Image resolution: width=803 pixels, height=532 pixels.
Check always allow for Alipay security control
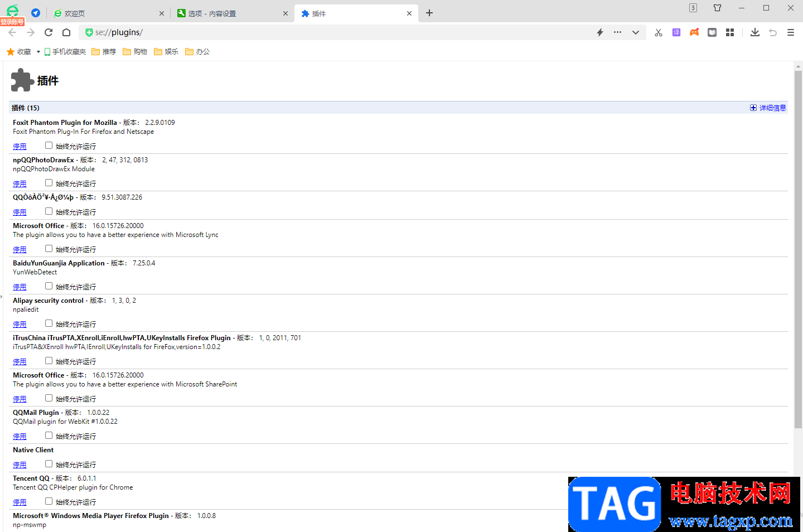tap(49, 323)
